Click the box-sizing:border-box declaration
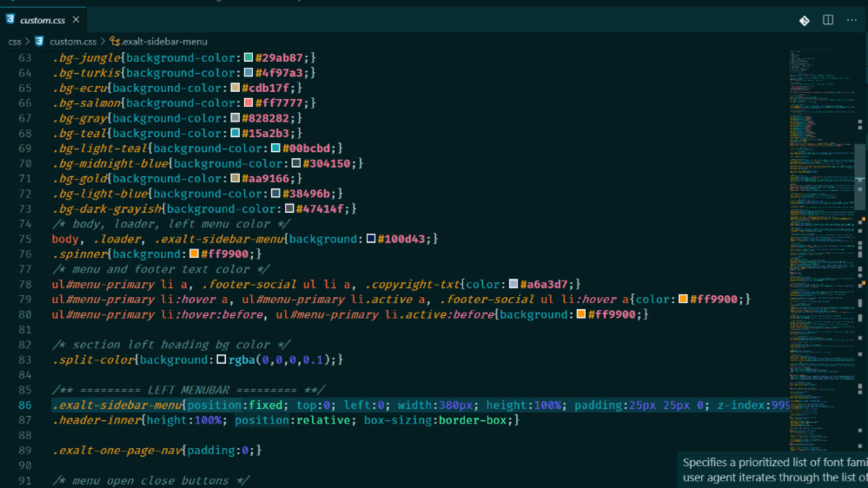 pos(439,420)
